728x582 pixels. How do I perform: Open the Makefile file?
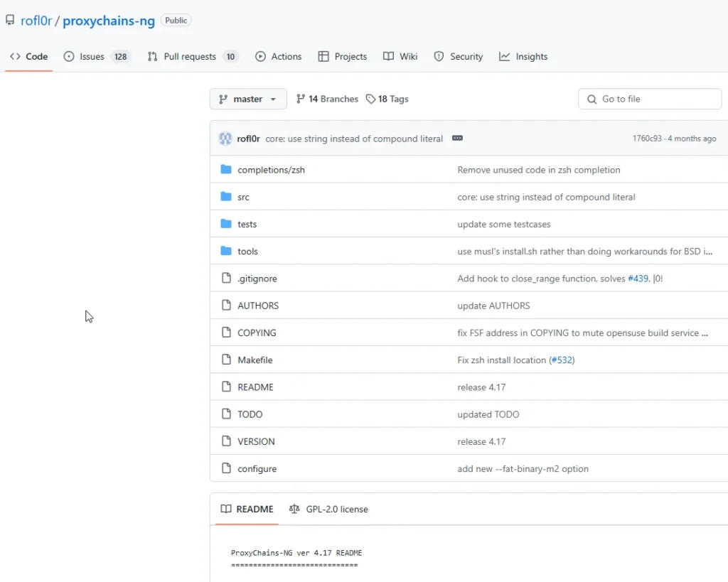[x=255, y=360]
